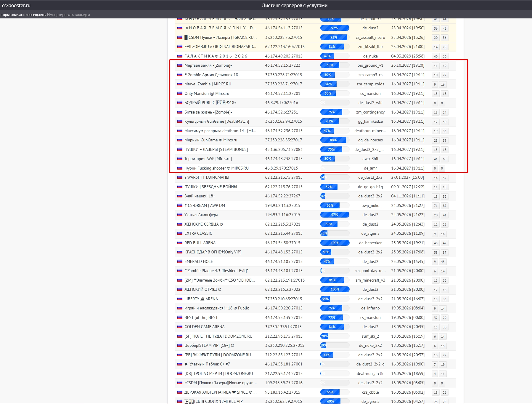This screenshot has height=404, width=532.
Task: Click the surf_ski_2 map name
Action: coord(370,336)
